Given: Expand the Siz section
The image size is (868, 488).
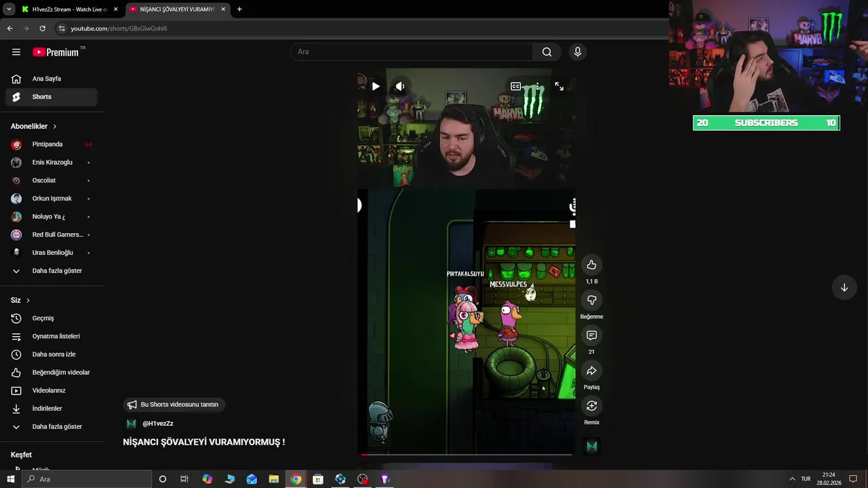Looking at the screenshot, I should 20,300.
